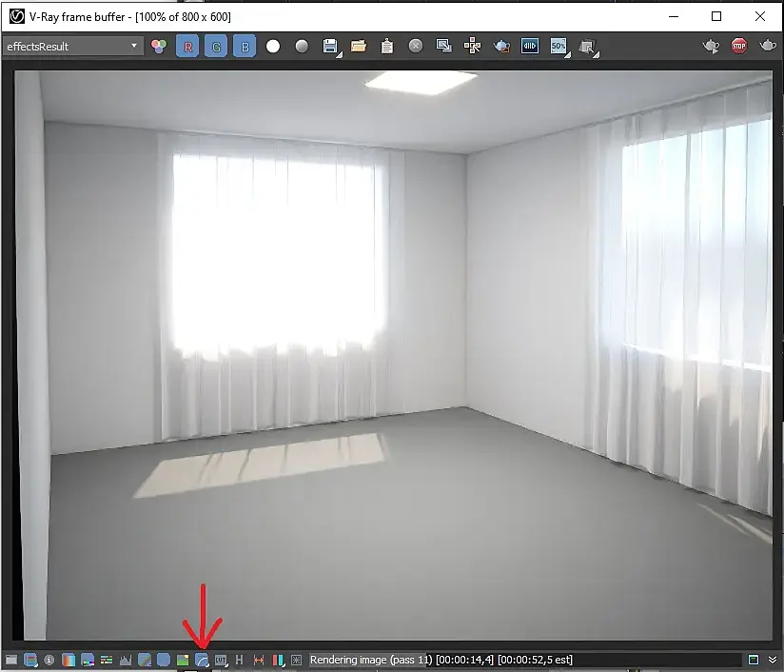Image resolution: width=784 pixels, height=672 pixels.
Task: Duplicate frame buffer to 3ds Max window
Action: [444, 47]
